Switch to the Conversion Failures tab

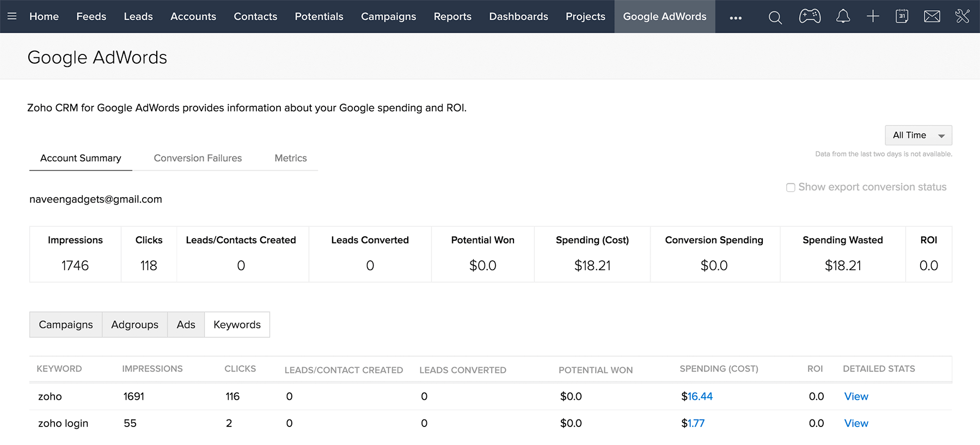click(x=198, y=158)
